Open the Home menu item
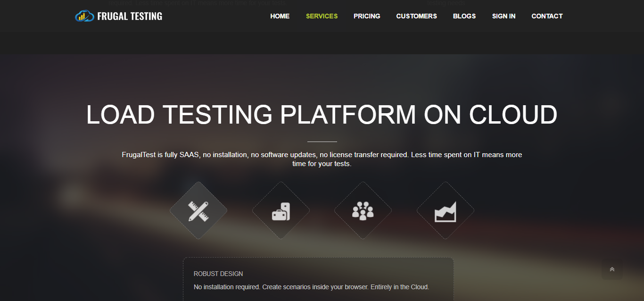 [280, 16]
